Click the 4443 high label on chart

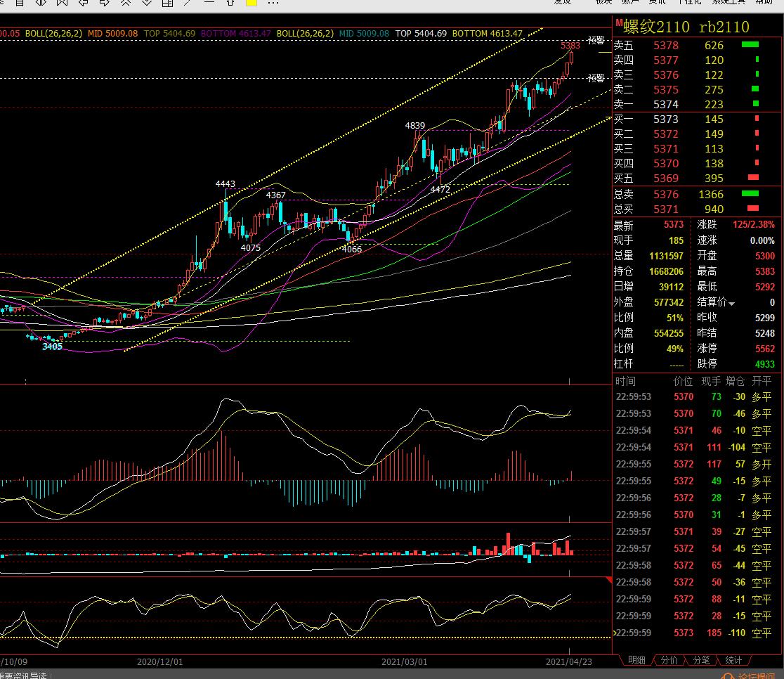tap(225, 183)
